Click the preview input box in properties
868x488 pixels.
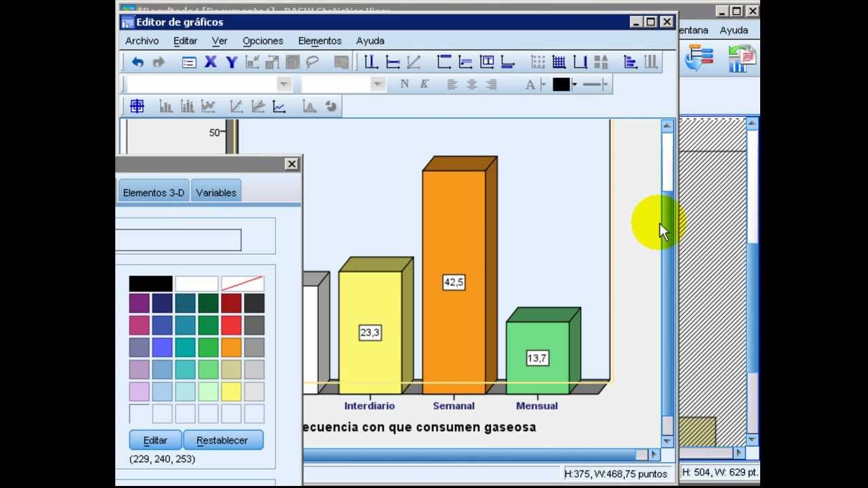click(178, 240)
